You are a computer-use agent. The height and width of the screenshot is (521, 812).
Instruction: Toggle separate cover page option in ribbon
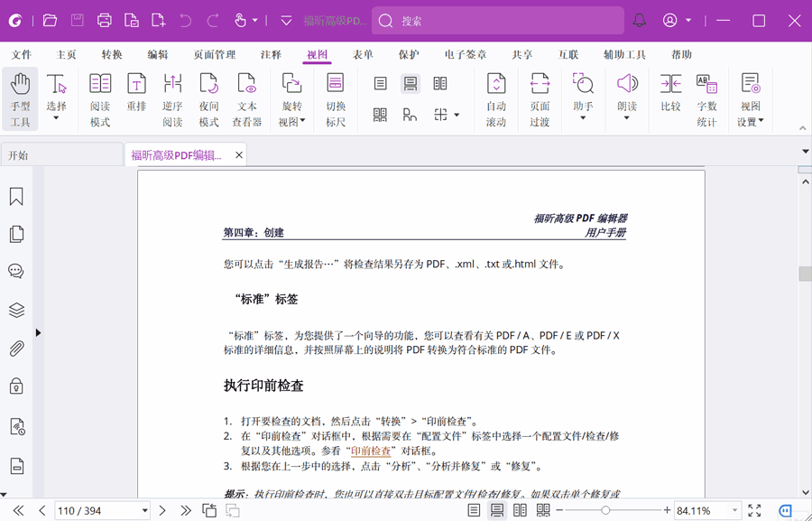coord(411,115)
